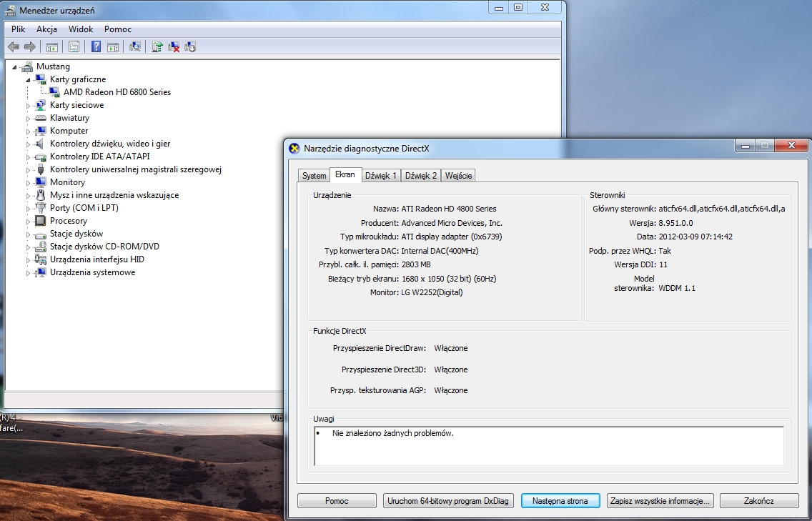Expand Urządzenia interfejsu HID branch
812x521 pixels.
pyautogui.click(x=28, y=260)
